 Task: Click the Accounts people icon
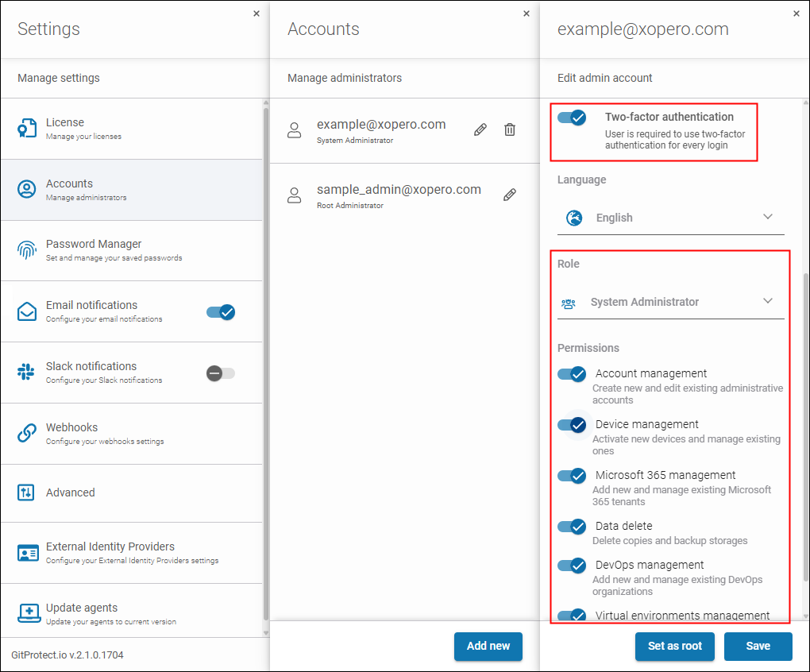(x=26, y=189)
